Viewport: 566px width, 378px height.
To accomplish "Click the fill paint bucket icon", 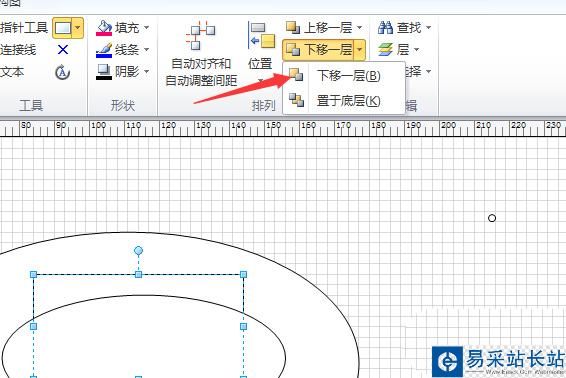I will coord(104,28).
